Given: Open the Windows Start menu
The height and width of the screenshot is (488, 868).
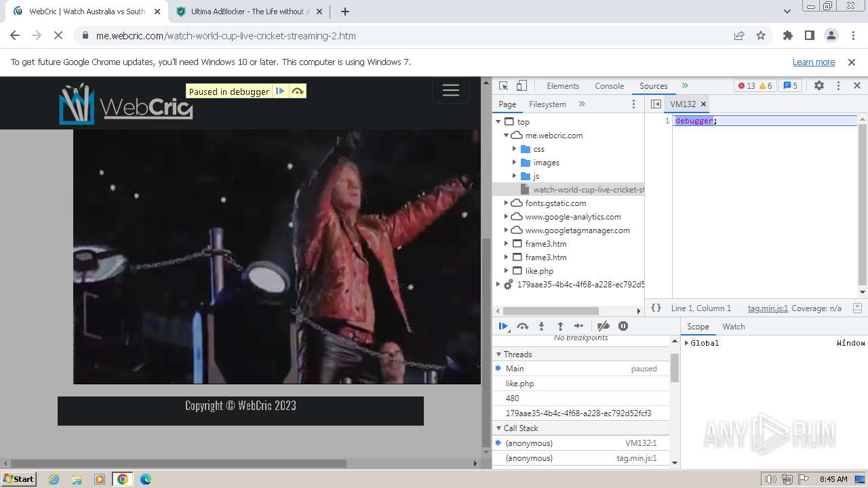Looking at the screenshot, I should coord(19,479).
